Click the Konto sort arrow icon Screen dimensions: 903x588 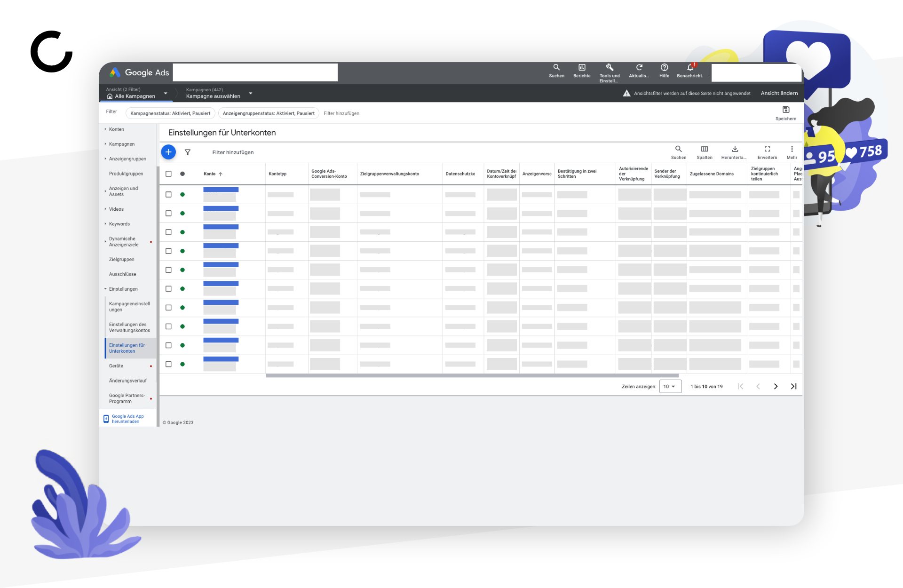(x=221, y=174)
